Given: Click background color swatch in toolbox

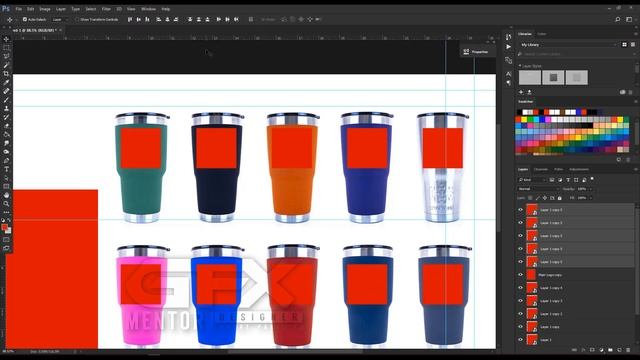Looking at the screenshot, I should (x=8, y=231).
